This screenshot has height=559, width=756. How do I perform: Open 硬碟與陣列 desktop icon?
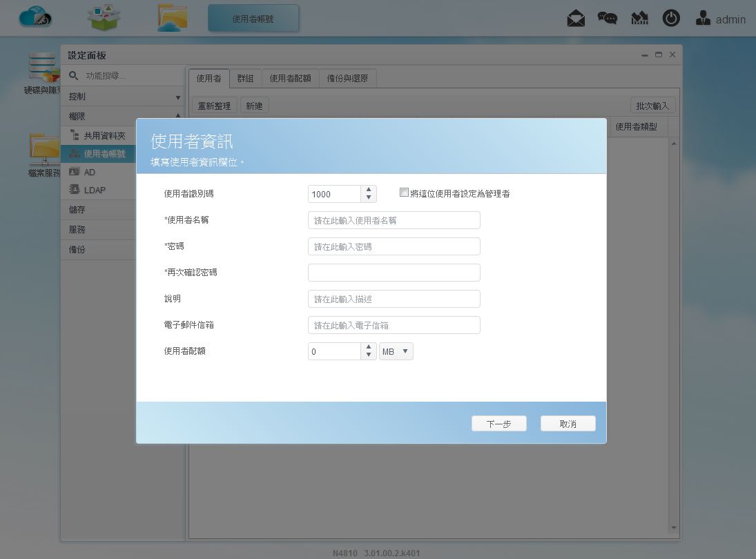click(42, 73)
